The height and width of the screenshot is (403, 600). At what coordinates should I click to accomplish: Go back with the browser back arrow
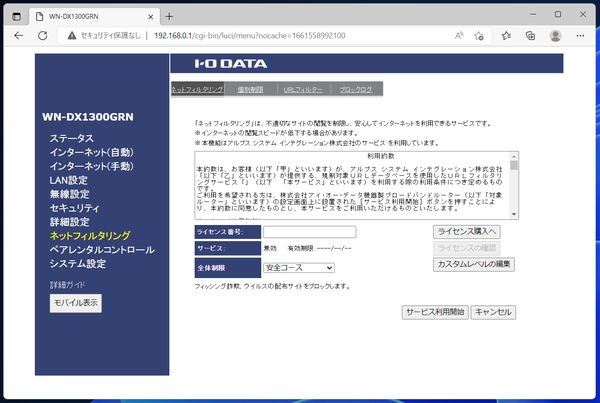click(x=18, y=36)
